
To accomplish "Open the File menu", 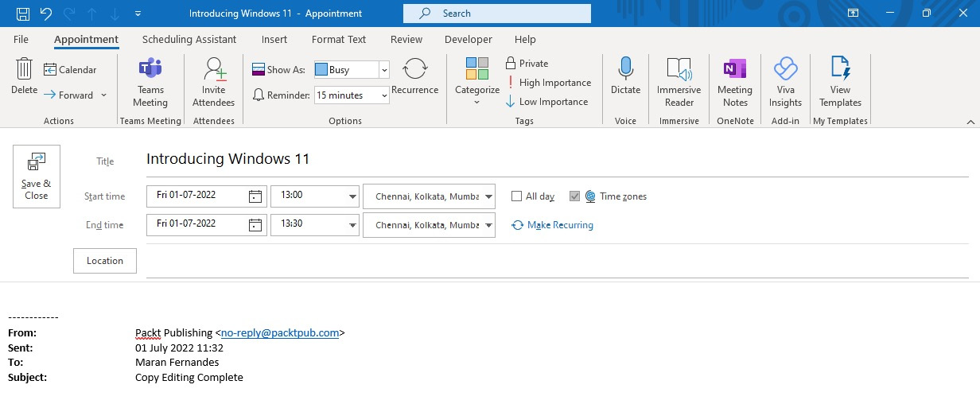I will click(x=21, y=39).
